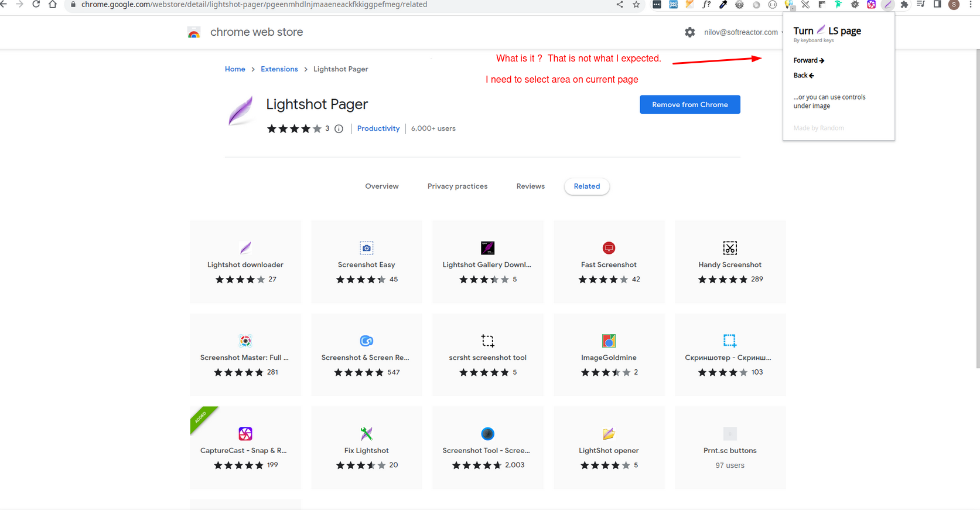Image resolution: width=980 pixels, height=510 pixels.
Task: Click Forward in the LS page popup
Action: [809, 60]
